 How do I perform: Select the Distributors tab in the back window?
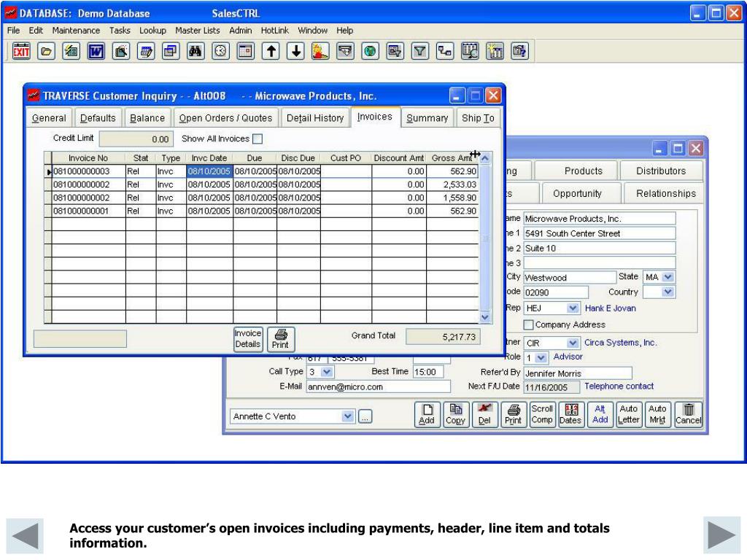[661, 171]
